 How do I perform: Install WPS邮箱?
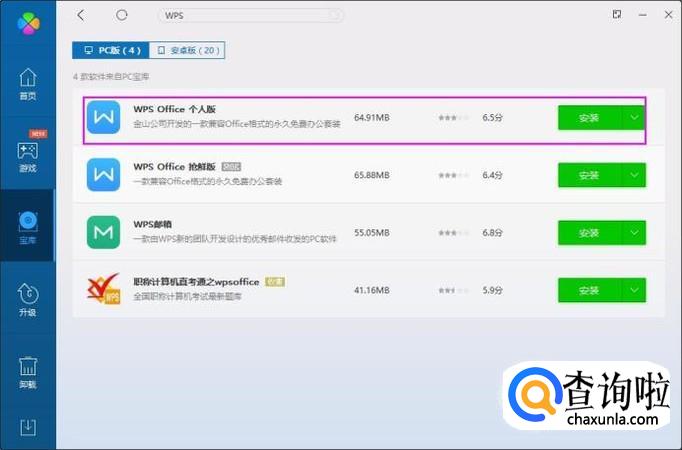tap(589, 233)
